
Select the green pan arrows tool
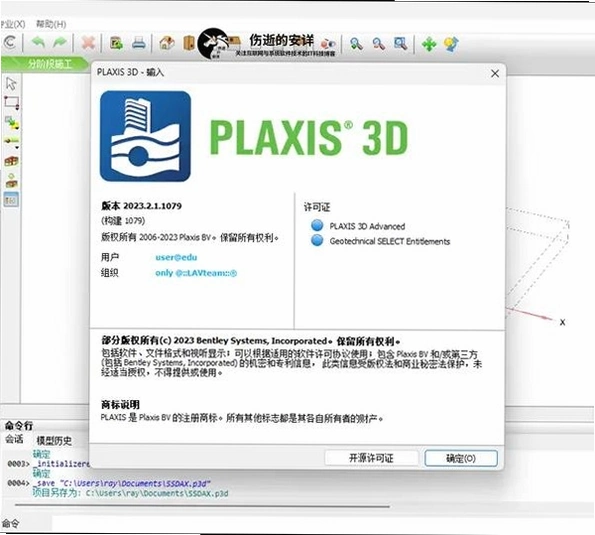click(x=429, y=44)
